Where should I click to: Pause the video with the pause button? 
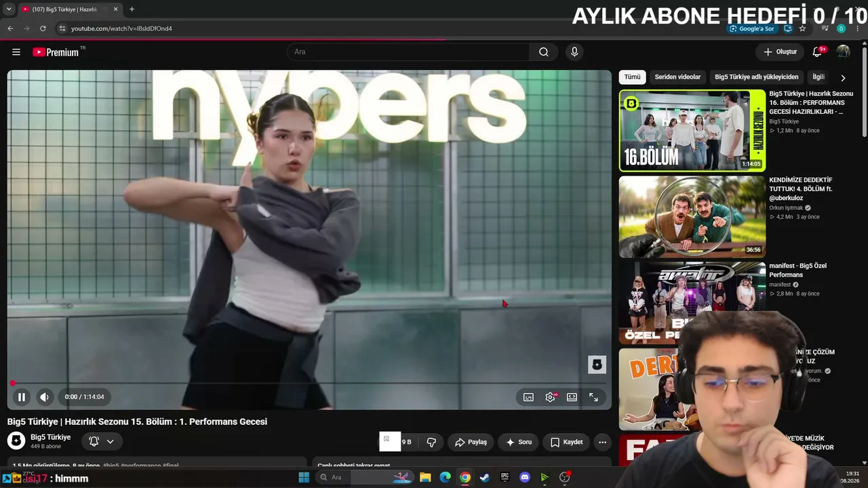(21, 397)
